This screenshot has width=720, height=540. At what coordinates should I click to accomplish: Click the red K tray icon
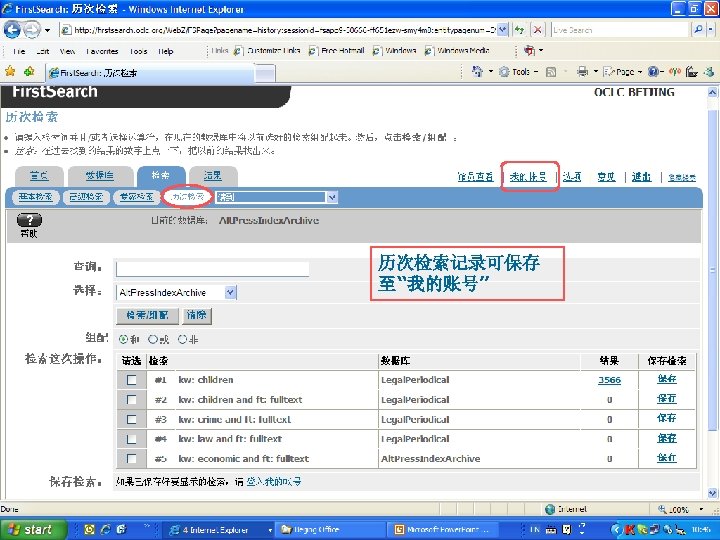[x=629, y=529]
